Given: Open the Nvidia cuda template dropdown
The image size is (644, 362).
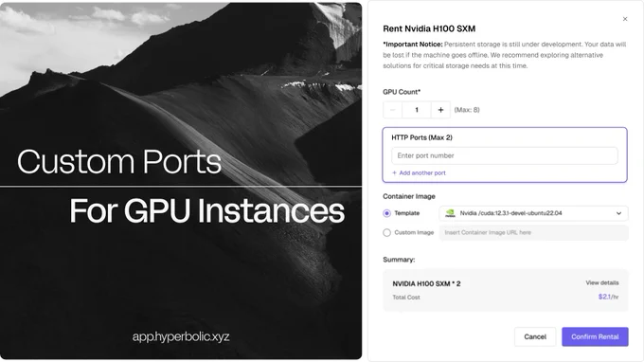Looking at the screenshot, I should [533, 213].
